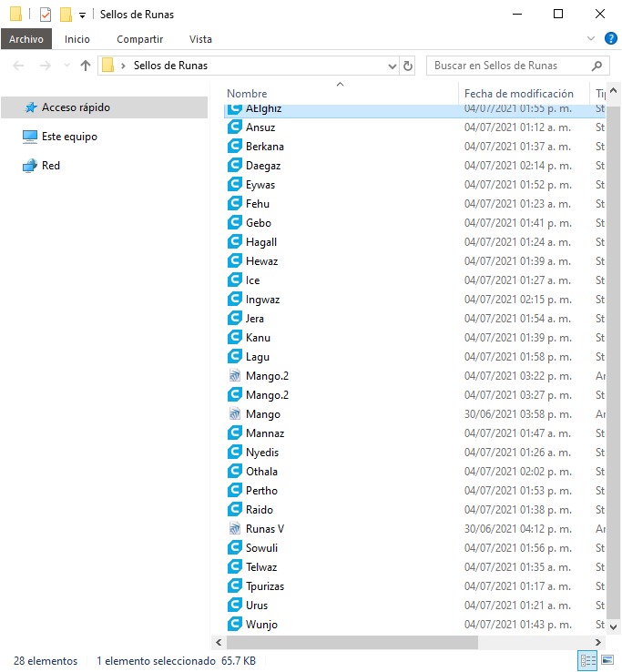Select the Daegaz file icon

(x=234, y=165)
